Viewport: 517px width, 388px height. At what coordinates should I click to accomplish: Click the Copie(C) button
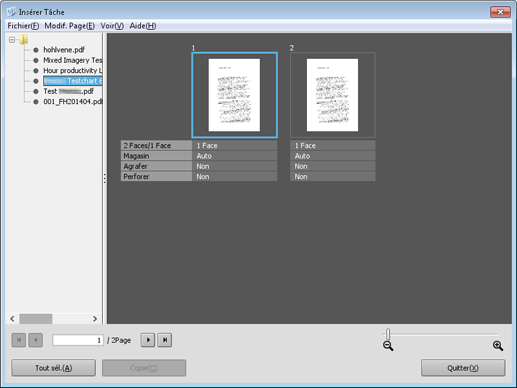(144, 368)
